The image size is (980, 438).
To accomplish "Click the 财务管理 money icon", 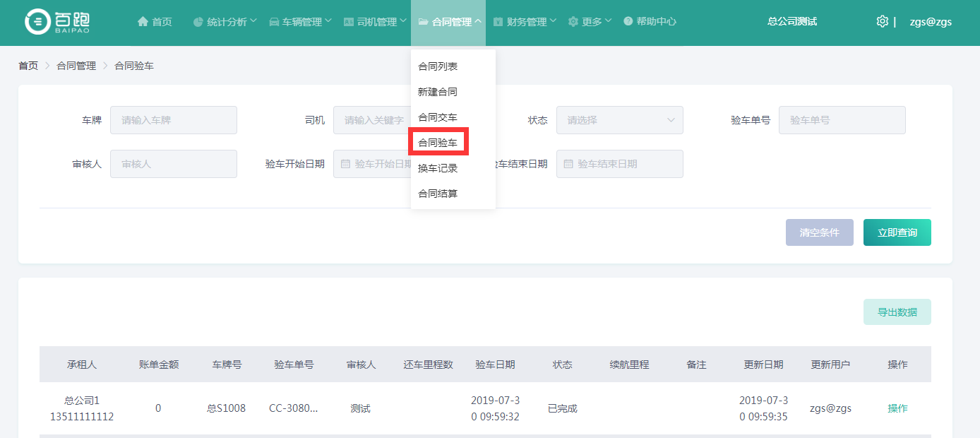I will 498,22.
